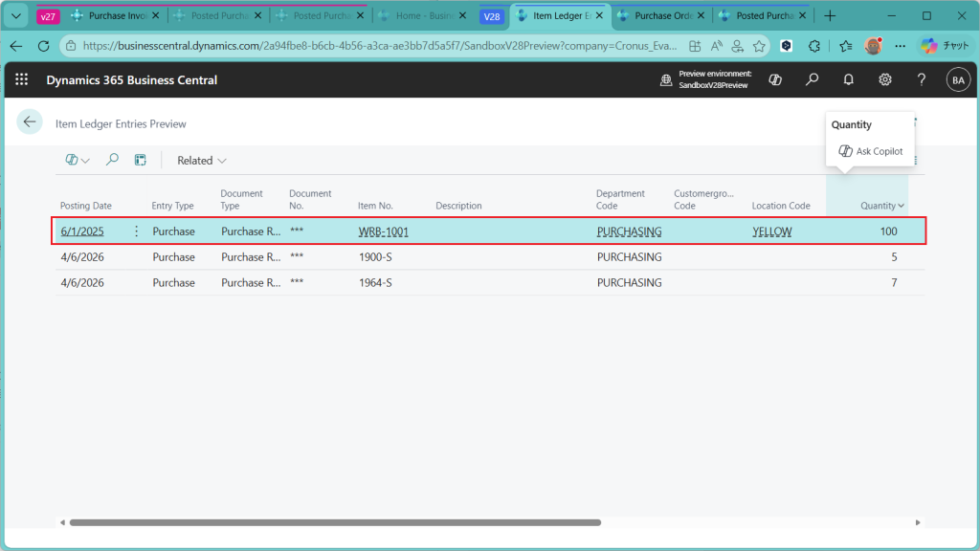Image resolution: width=980 pixels, height=551 pixels.
Task: Open the BA user account avatar
Action: [x=957, y=80]
